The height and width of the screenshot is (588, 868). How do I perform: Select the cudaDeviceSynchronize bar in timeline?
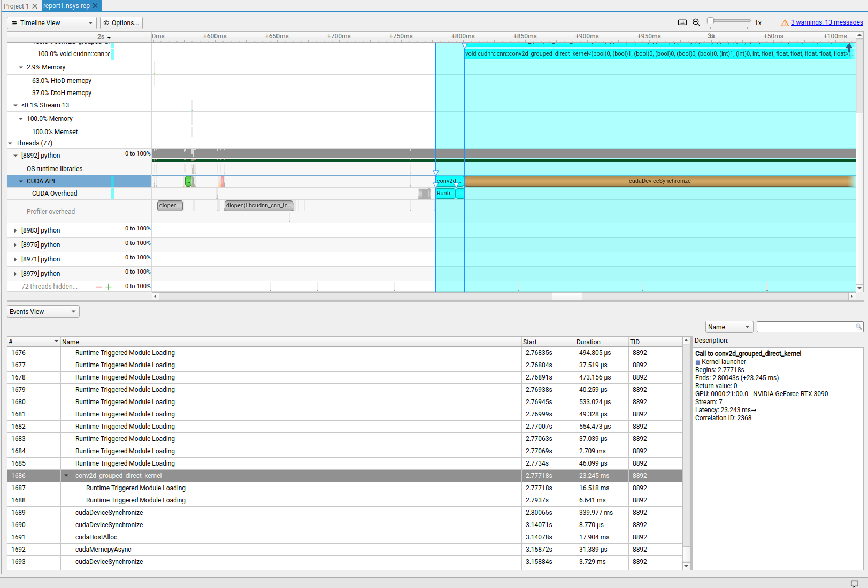click(x=659, y=181)
